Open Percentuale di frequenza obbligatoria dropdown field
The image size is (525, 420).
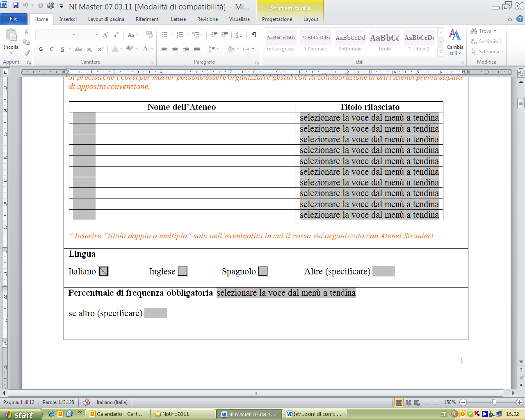tap(286, 293)
